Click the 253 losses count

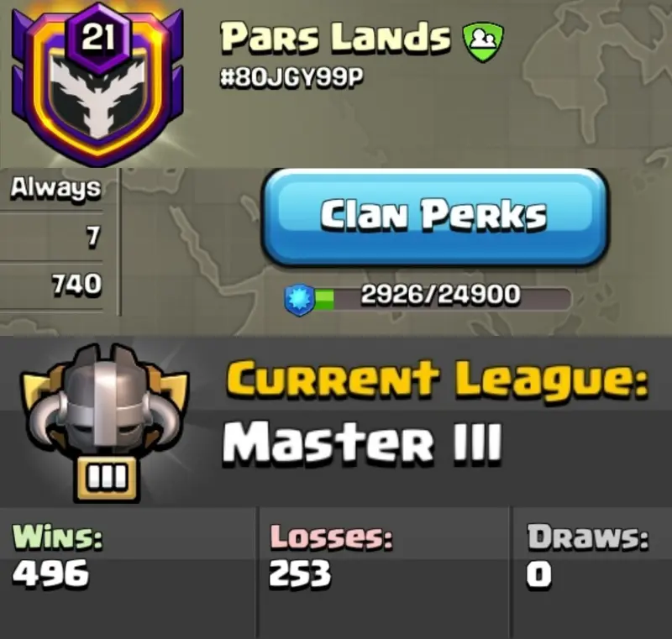pyautogui.click(x=300, y=573)
